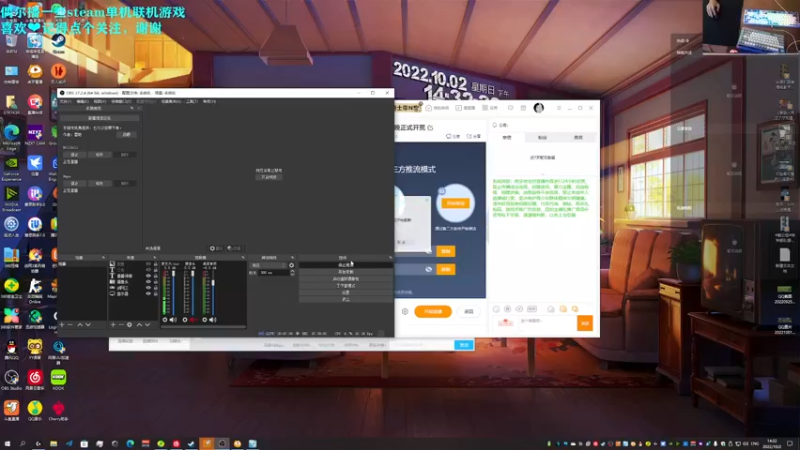Toggle lock icon of 显示器 source
800x450 pixels.
pyautogui.click(x=156, y=294)
